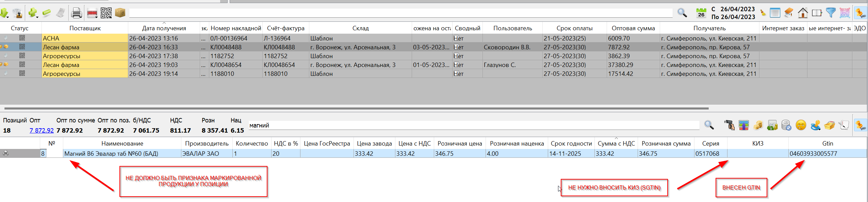Click the shopping basket icon

click(x=829, y=125)
